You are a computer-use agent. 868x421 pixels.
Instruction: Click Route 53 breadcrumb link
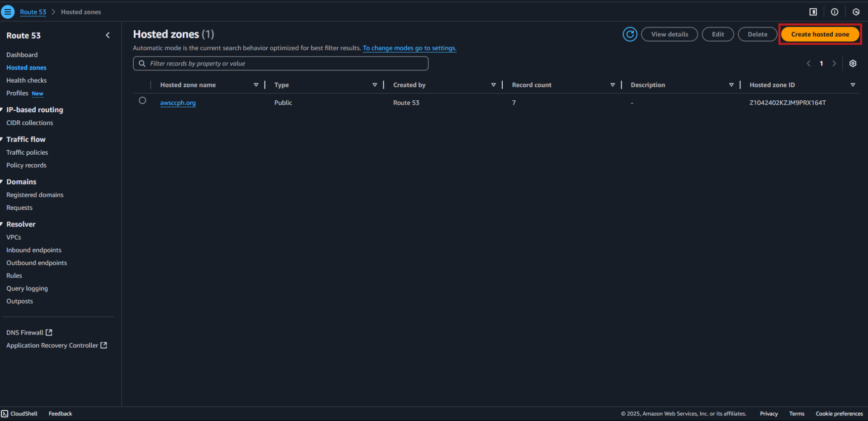(33, 12)
